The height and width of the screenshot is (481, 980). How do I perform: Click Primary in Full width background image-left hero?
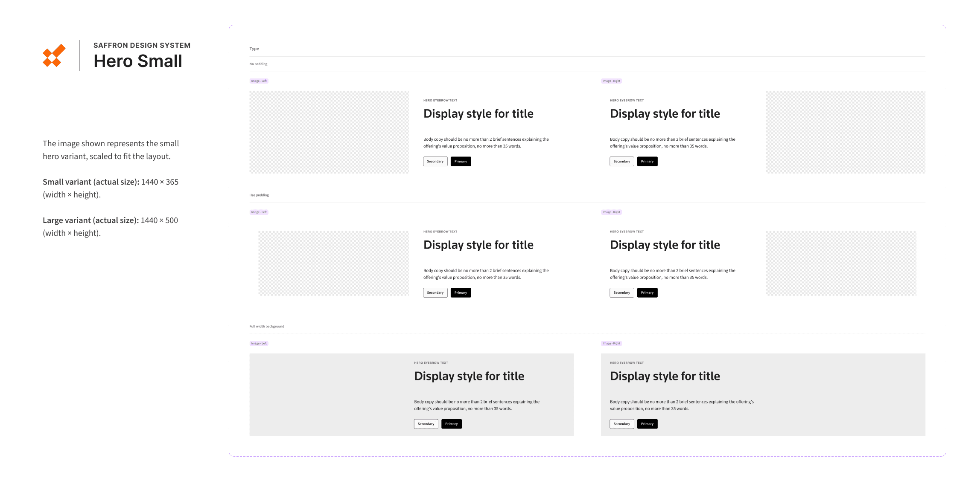[451, 424]
